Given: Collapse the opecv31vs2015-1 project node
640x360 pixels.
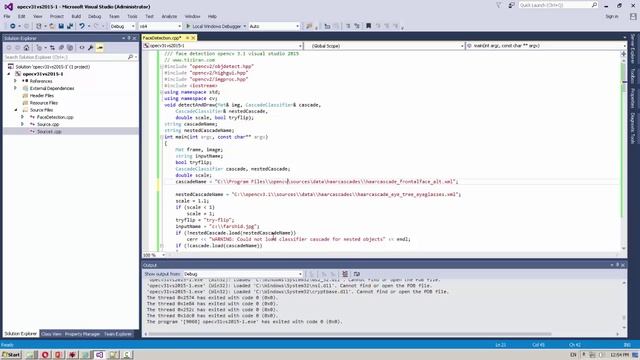Looking at the screenshot, I should click(x=9, y=74).
